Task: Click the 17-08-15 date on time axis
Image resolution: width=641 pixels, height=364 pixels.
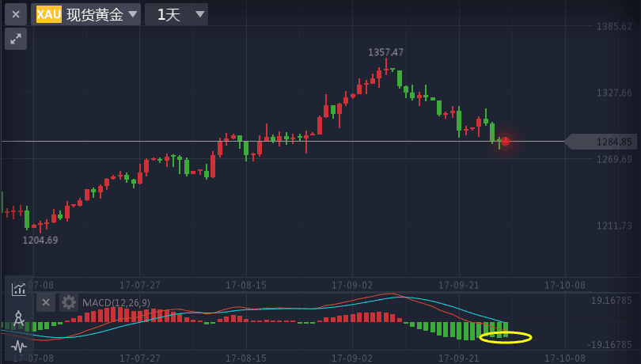Action: 245,284
